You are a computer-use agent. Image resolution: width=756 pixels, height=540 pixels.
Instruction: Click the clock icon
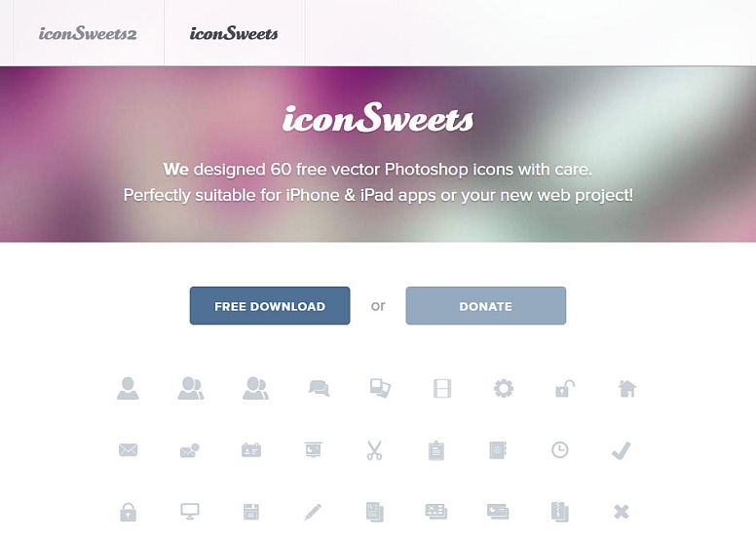click(x=560, y=449)
